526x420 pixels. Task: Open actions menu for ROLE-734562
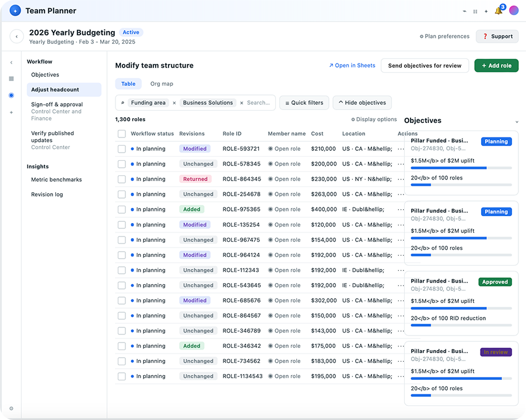coord(401,361)
